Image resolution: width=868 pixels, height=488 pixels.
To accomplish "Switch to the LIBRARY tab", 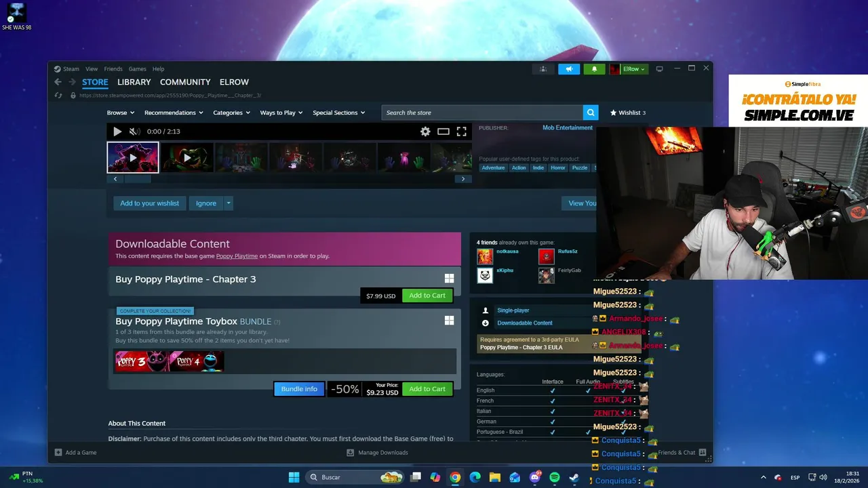I will point(134,82).
